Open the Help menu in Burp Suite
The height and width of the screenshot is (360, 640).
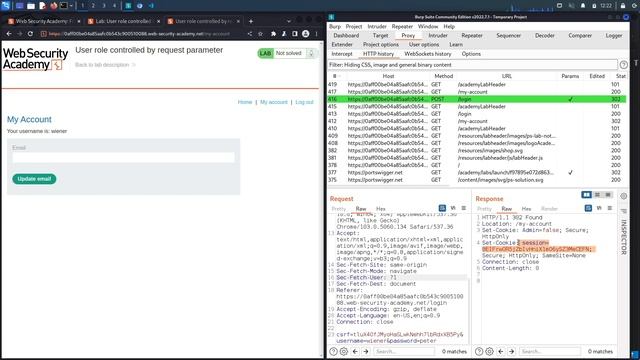pos(449,27)
